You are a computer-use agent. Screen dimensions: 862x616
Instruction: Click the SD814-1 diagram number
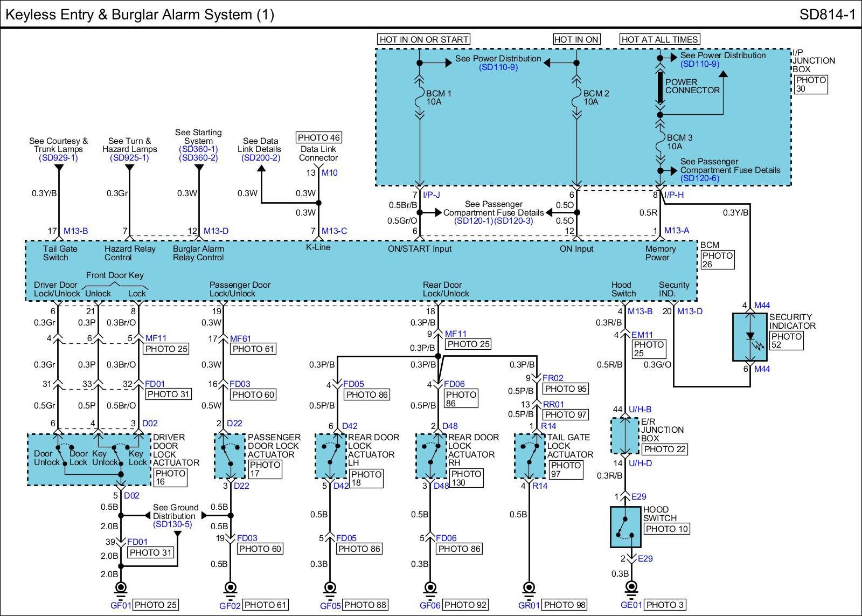827,15
